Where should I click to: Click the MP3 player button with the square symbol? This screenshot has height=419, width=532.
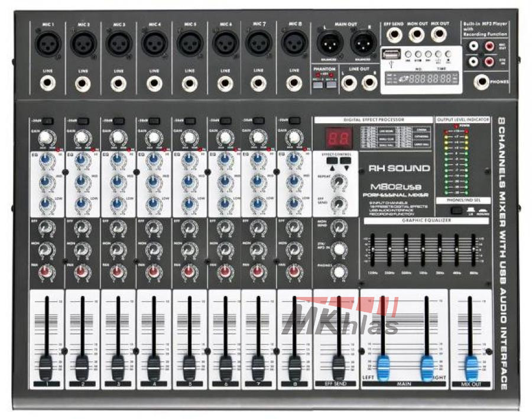pyautogui.click(x=448, y=54)
